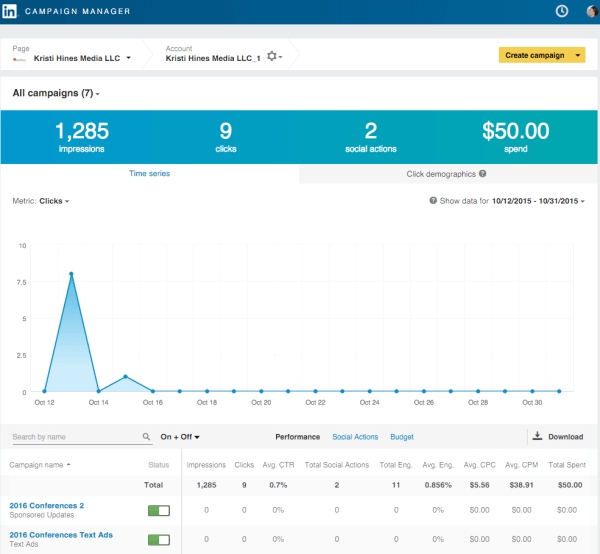Open the 2016 Conferences 2 campaign

47,505
